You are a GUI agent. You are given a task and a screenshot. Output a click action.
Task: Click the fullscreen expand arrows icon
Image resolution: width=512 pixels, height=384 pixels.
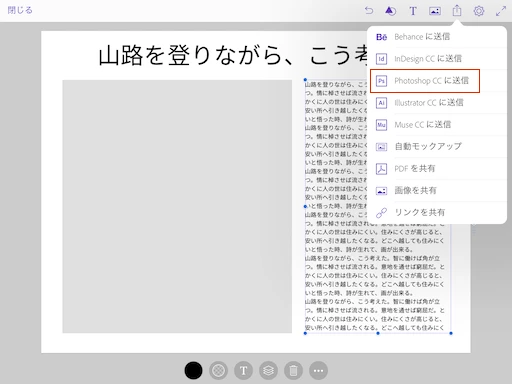pyautogui.click(x=501, y=11)
